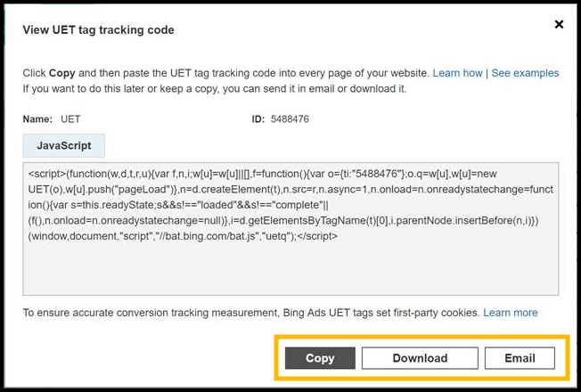Send the tracking code by Email
Image resolution: width=581 pixels, height=392 pixels.
pos(520,358)
